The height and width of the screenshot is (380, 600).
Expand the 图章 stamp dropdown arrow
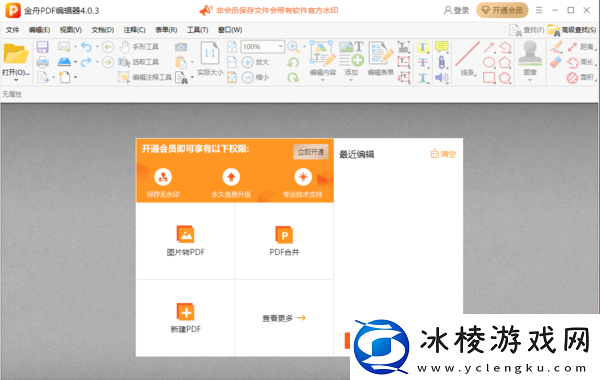(530, 80)
